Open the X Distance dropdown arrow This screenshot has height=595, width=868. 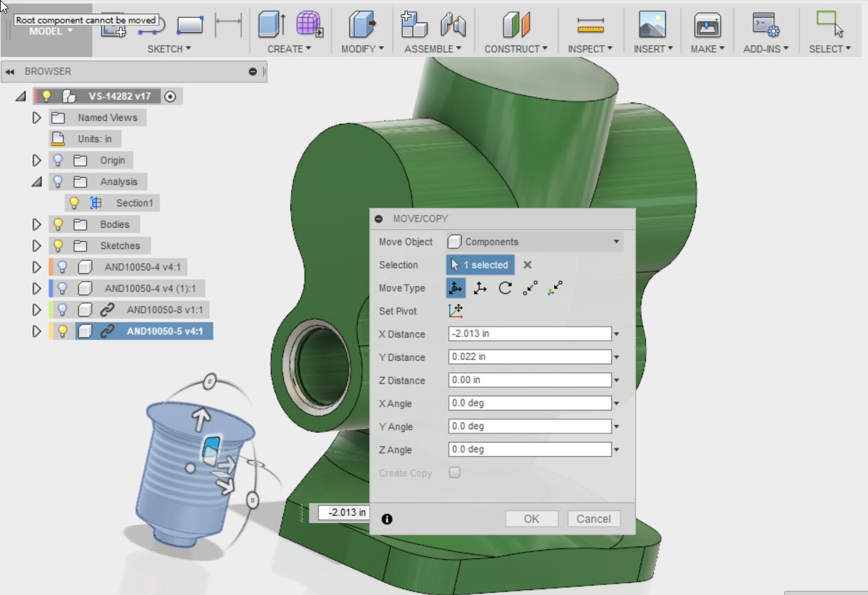617,335
